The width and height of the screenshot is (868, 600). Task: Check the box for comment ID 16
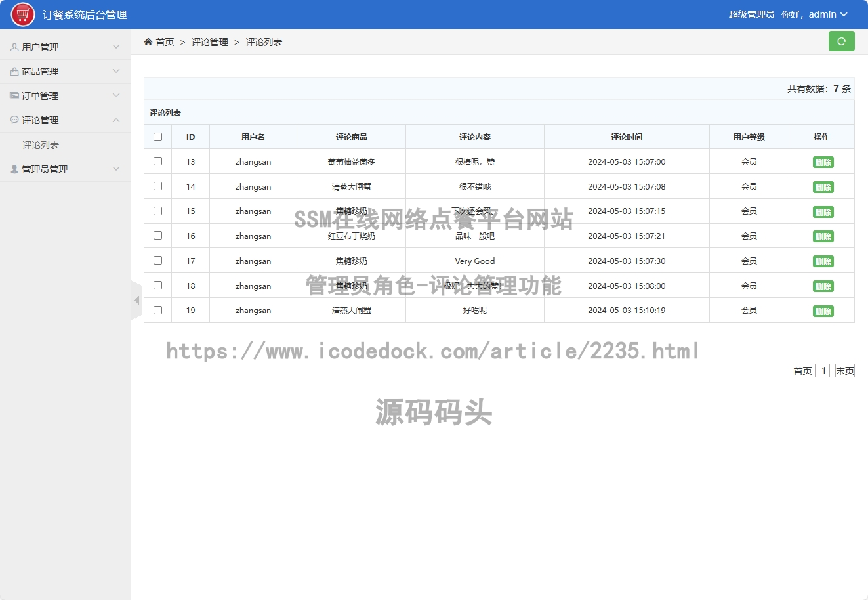pyautogui.click(x=157, y=236)
